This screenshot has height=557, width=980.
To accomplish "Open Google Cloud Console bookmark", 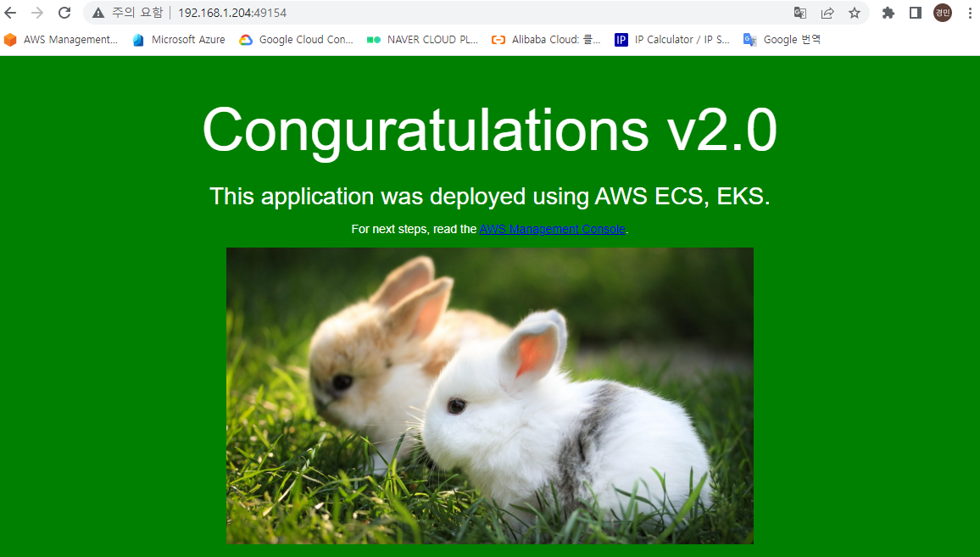I will tap(296, 39).
